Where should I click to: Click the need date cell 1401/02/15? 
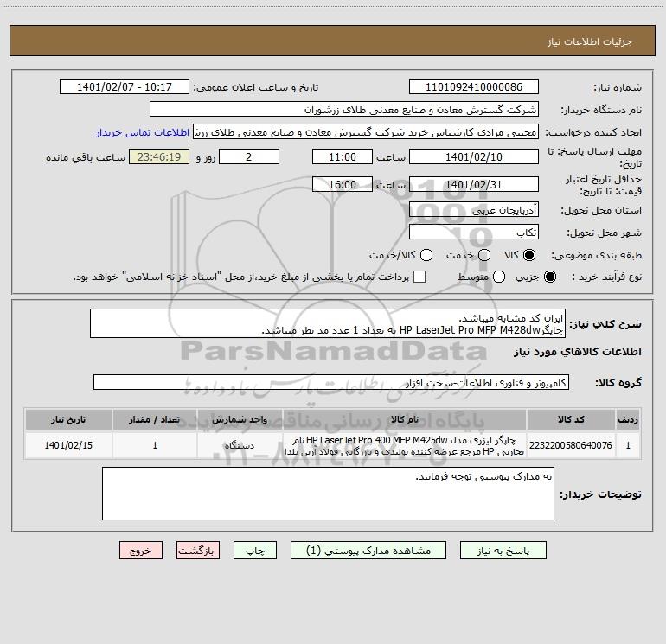[68, 445]
